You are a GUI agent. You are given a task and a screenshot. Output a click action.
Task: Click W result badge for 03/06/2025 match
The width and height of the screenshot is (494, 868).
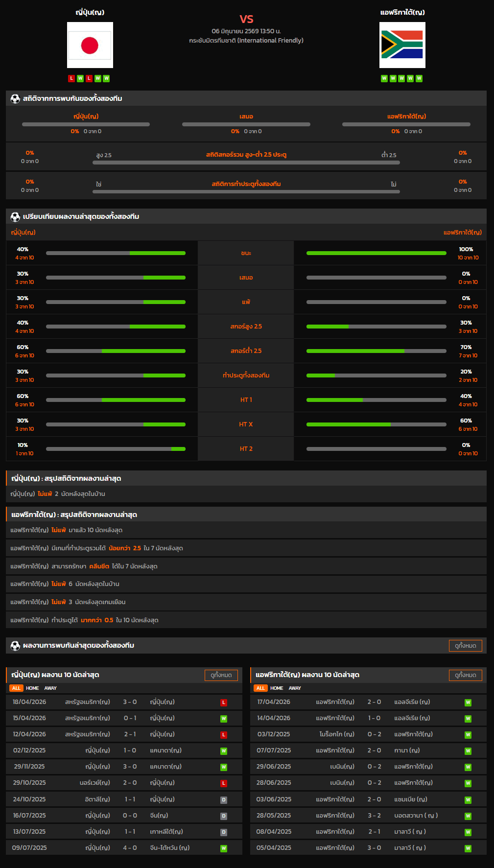pos(468,800)
